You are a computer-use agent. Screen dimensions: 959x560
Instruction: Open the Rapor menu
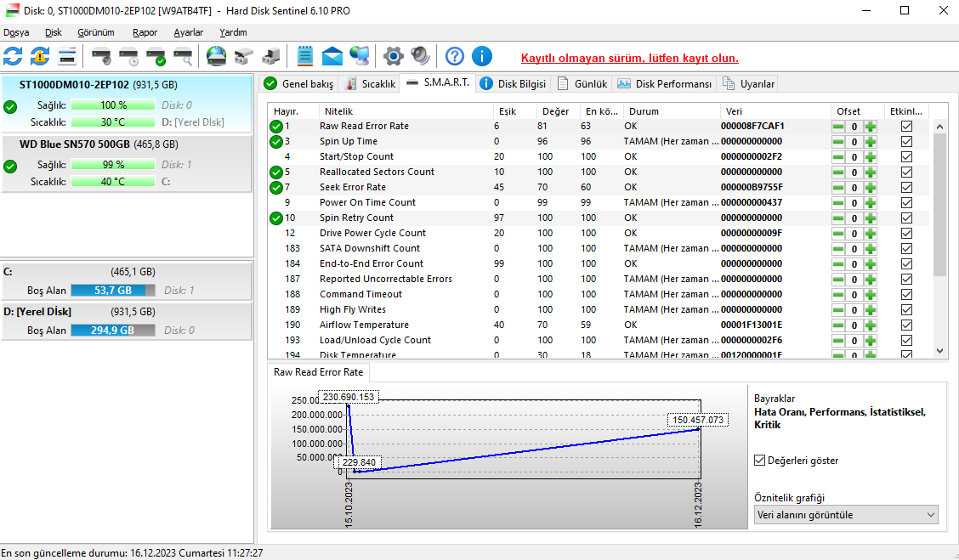click(x=145, y=32)
